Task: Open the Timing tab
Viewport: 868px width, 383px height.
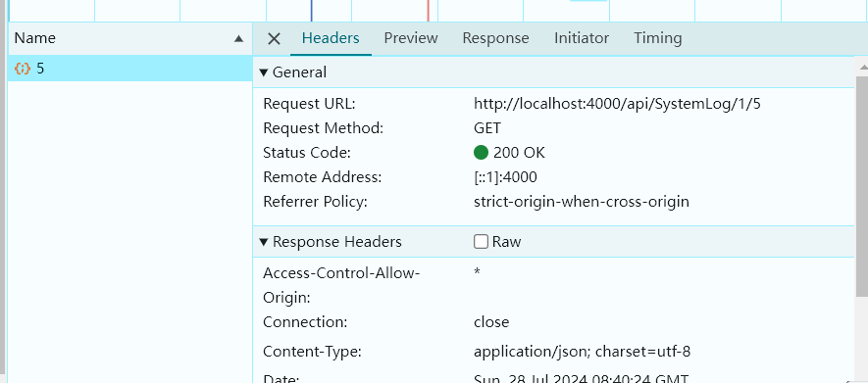Action: click(x=658, y=38)
